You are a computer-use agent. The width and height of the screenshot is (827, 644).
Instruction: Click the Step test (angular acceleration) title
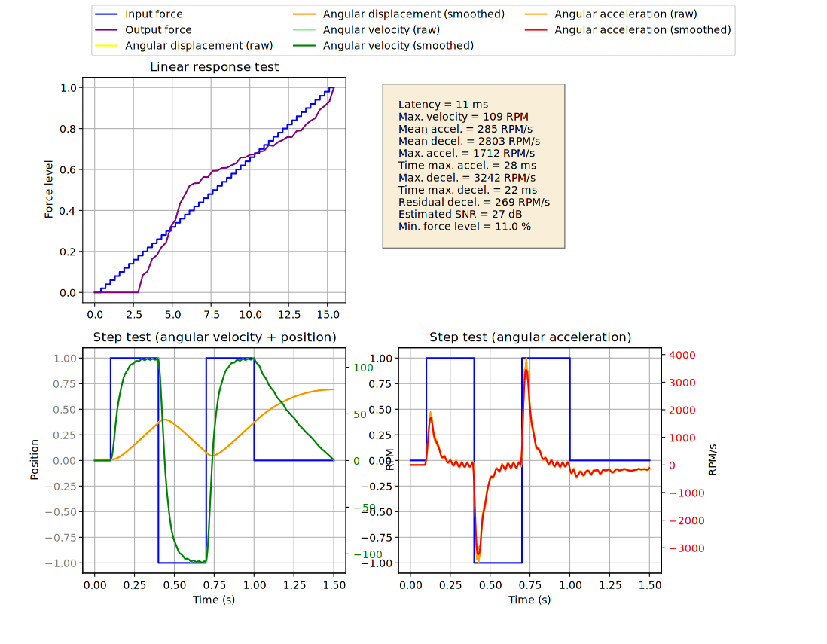click(x=530, y=337)
